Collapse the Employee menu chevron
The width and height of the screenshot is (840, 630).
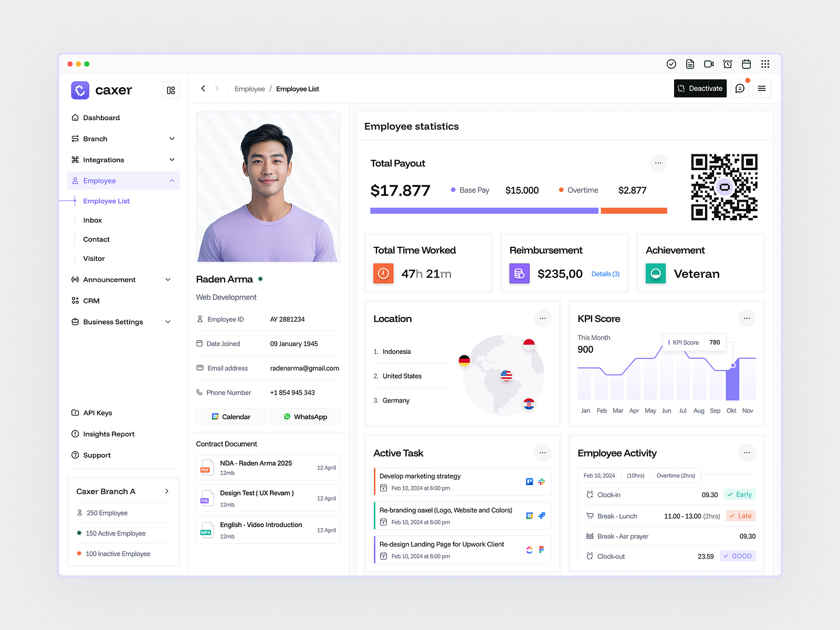tap(172, 181)
